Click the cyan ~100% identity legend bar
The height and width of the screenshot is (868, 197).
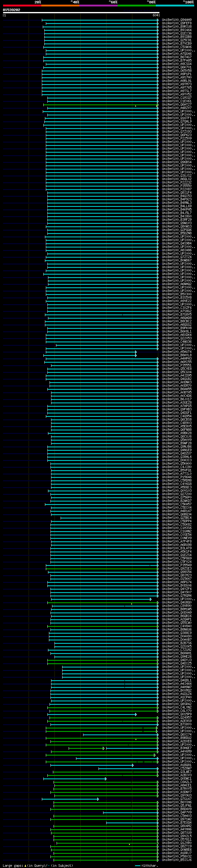[x=175, y=6]
